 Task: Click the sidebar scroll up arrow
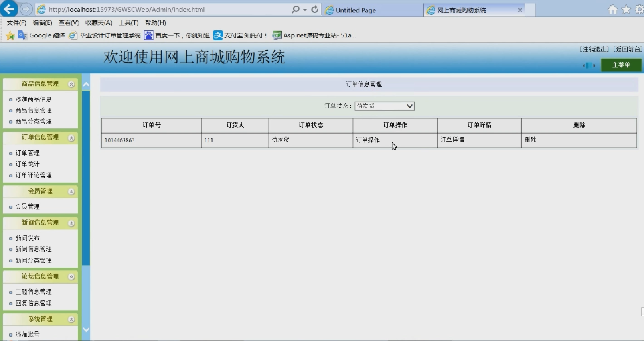(86, 85)
